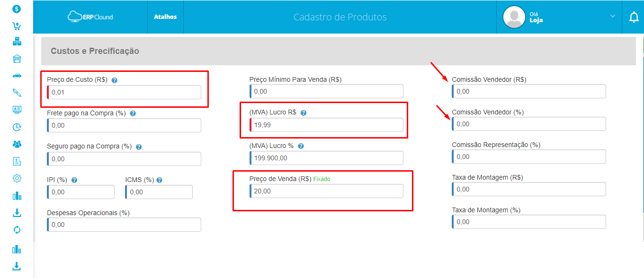644x278 pixels.
Task: Open the pencil edit icon in sidebar
Action: pos(17,93)
